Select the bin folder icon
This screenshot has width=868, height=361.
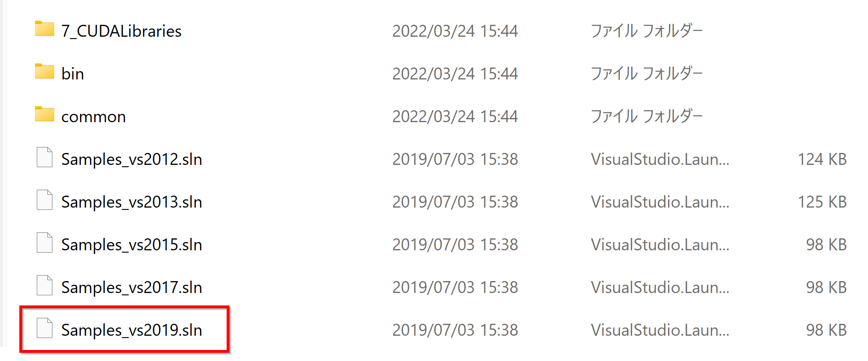tap(45, 72)
